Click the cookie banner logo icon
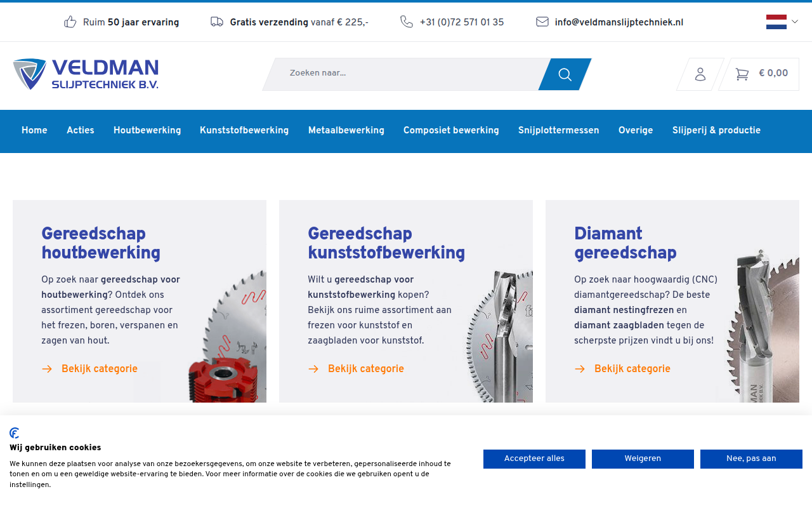This screenshot has height=508, width=812. pos(15,433)
